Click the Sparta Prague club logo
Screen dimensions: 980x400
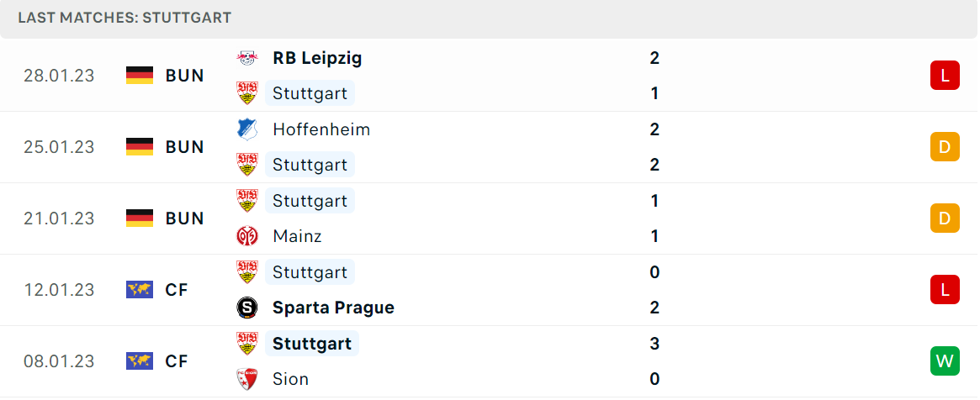pyautogui.click(x=247, y=308)
